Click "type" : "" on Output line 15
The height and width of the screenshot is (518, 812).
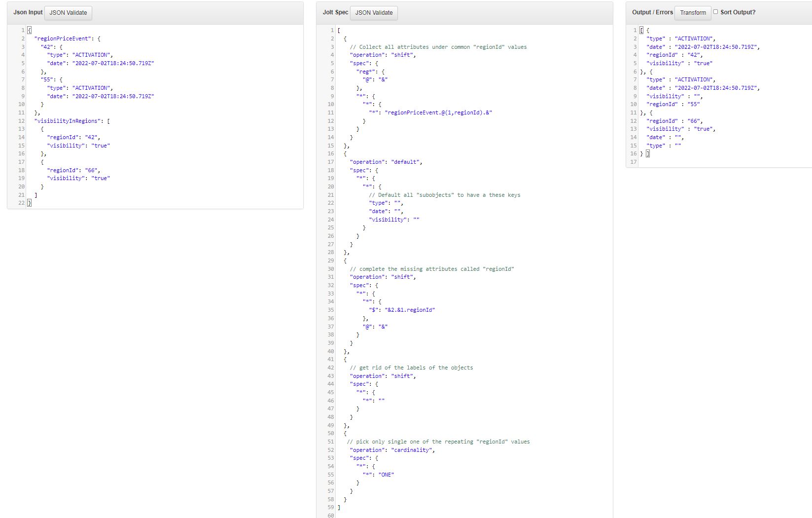pos(664,146)
